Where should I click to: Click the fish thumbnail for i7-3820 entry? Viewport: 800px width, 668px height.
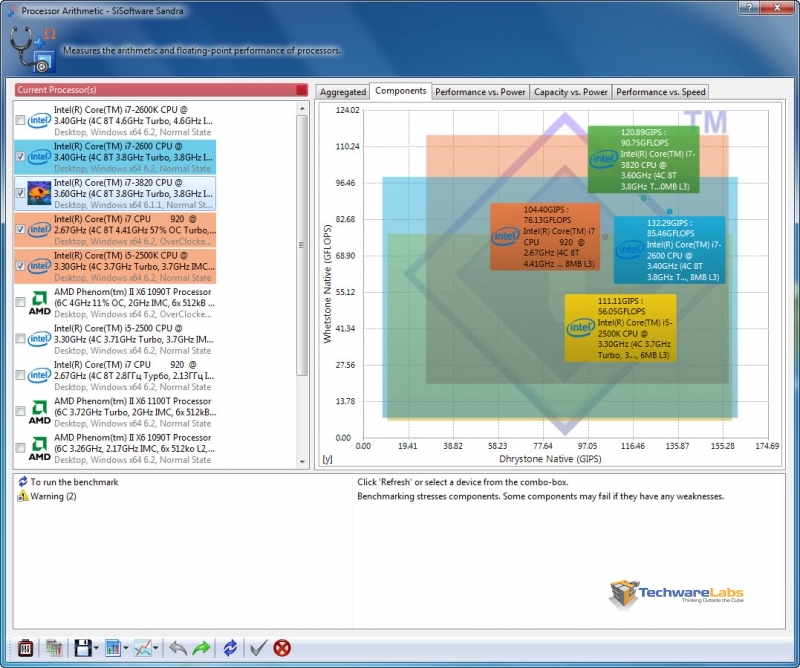39,193
